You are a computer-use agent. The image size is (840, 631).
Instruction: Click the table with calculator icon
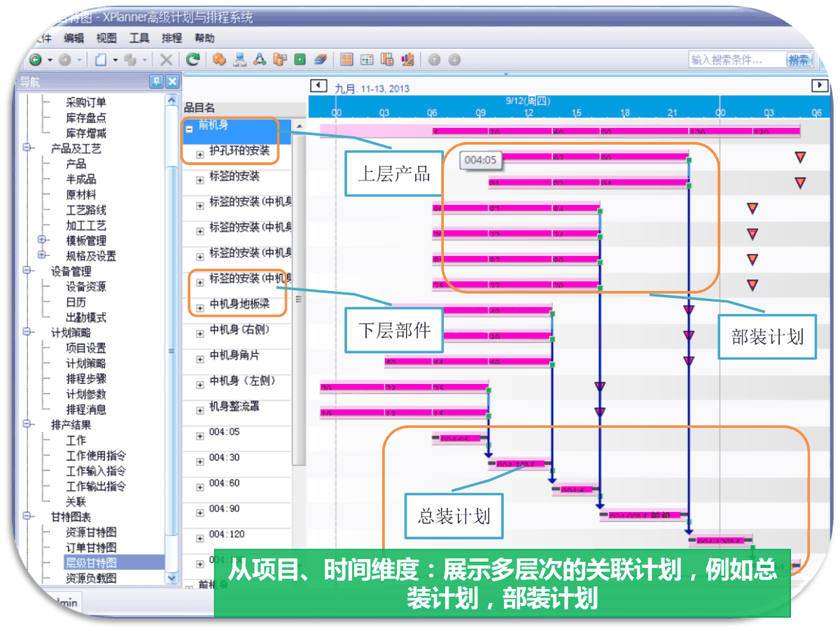pos(387,60)
